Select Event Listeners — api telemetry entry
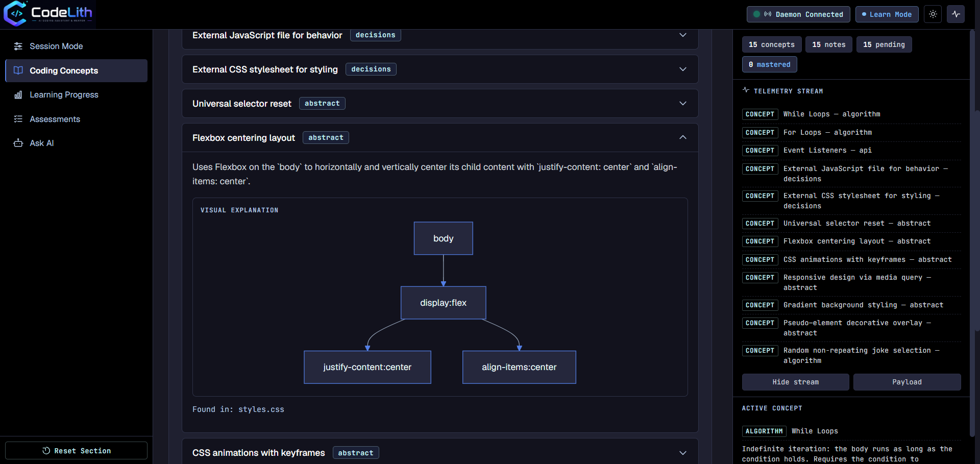Image resolution: width=980 pixels, height=464 pixels. (851, 151)
